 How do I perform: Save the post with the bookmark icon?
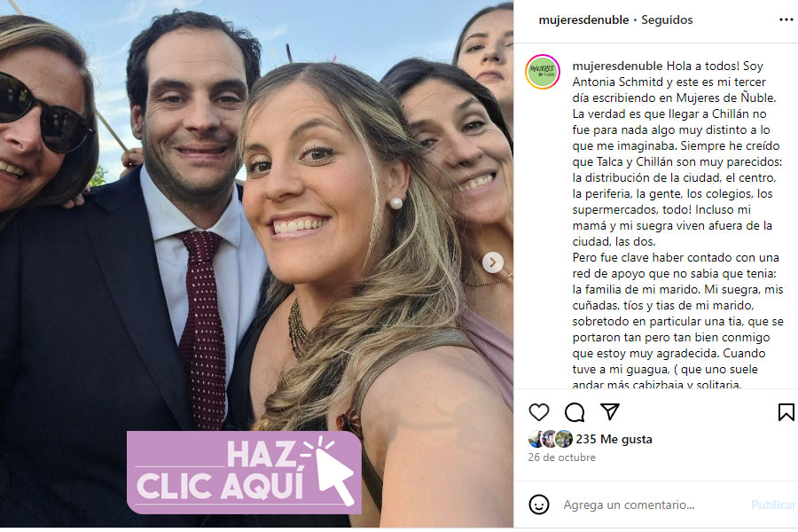[786, 411]
